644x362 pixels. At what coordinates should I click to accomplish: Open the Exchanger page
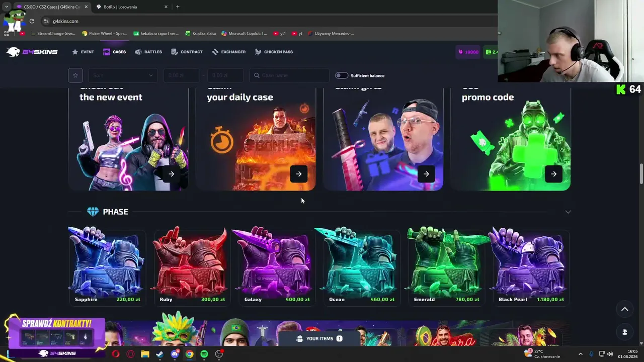tap(229, 52)
